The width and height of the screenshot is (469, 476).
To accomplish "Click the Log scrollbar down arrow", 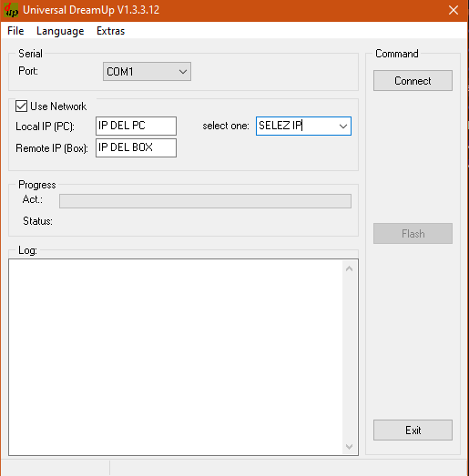I will tap(350, 447).
